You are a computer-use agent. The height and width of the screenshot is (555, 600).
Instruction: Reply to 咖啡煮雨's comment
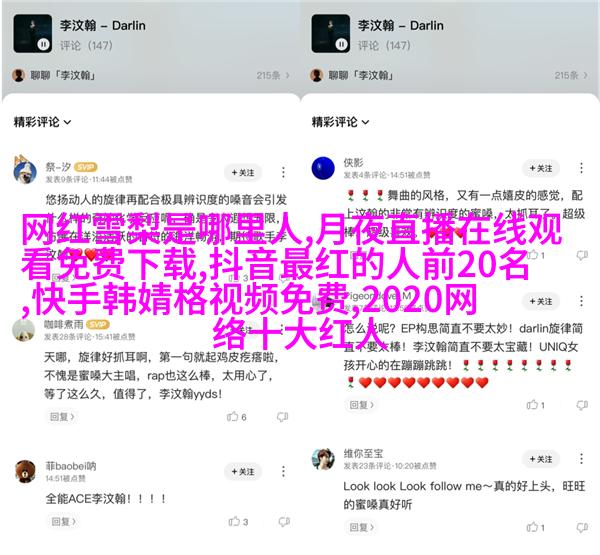pyautogui.click(x=62, y=416)
